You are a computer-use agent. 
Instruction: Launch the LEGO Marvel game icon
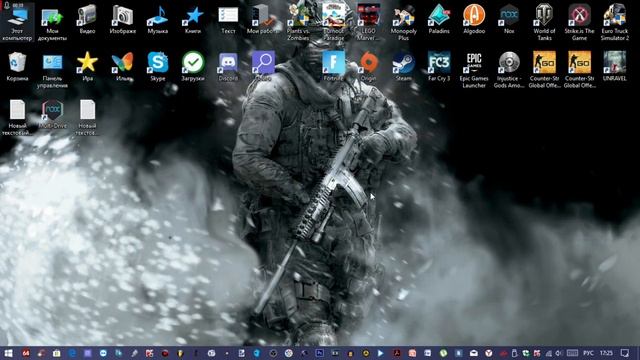[369, 22]
